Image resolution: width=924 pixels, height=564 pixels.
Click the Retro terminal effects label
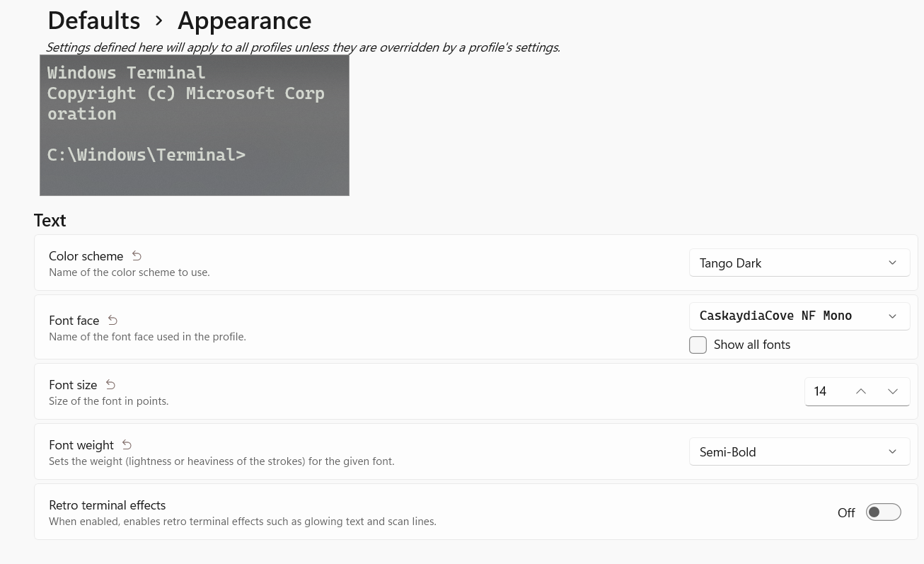[107, 505]
